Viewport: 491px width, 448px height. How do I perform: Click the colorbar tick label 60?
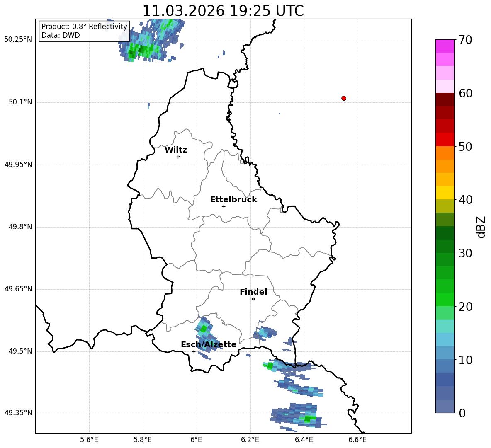465,93
